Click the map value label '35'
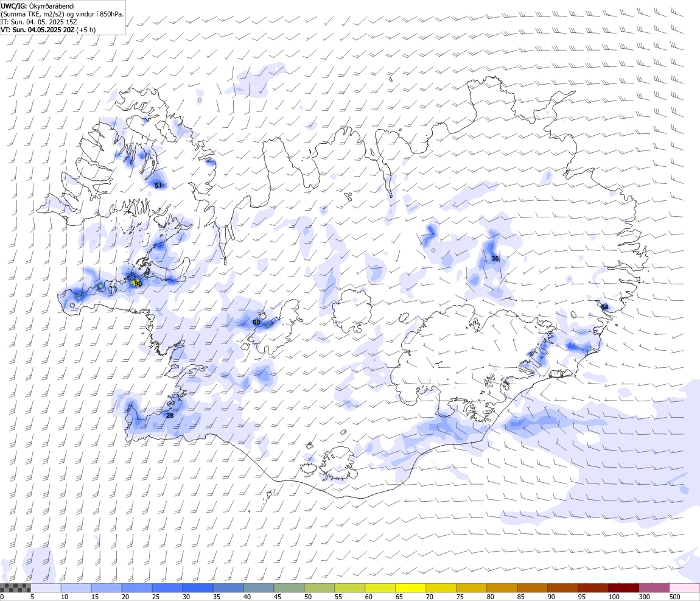Image resolution: width=700 pixels, height=601 pixels. (x=495, y=258)
